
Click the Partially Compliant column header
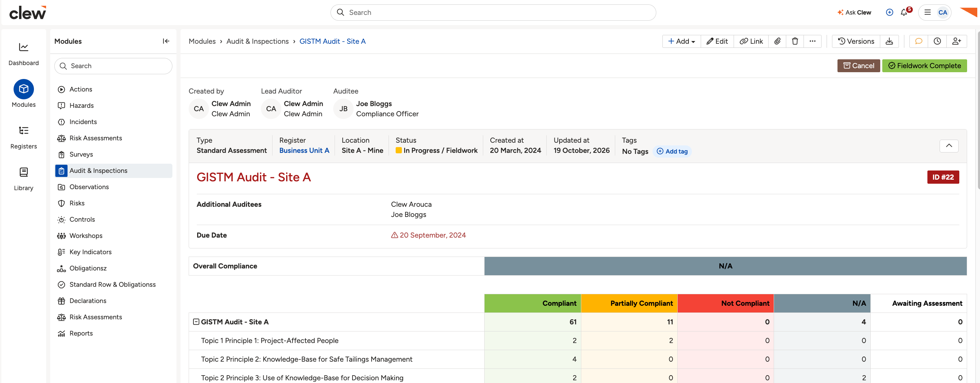tap(629, 303)
